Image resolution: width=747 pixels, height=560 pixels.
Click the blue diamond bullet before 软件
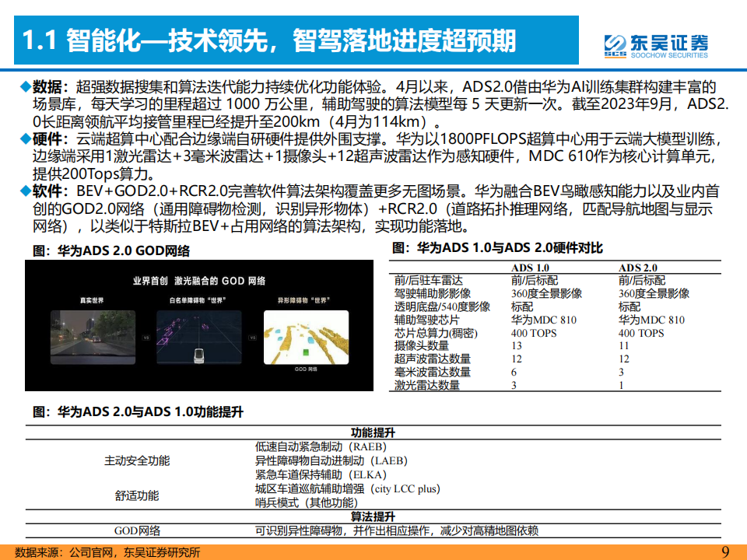[x=25, y=191]
